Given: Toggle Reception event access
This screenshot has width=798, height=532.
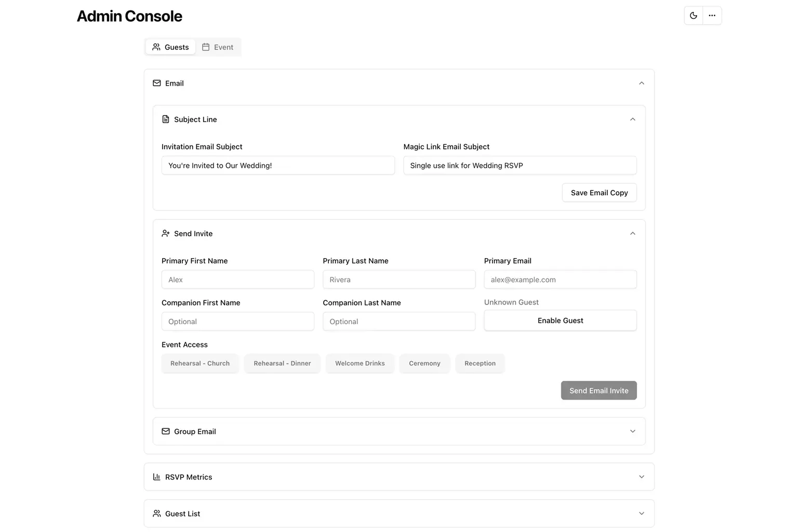Looking at the screenshot, I should point(480,363).
